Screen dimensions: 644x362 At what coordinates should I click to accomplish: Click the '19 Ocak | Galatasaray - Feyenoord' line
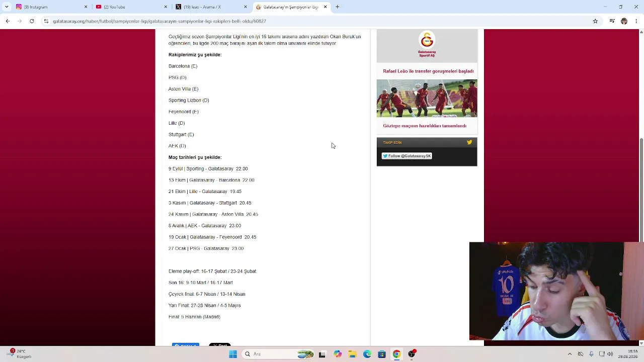coord(212,237)
